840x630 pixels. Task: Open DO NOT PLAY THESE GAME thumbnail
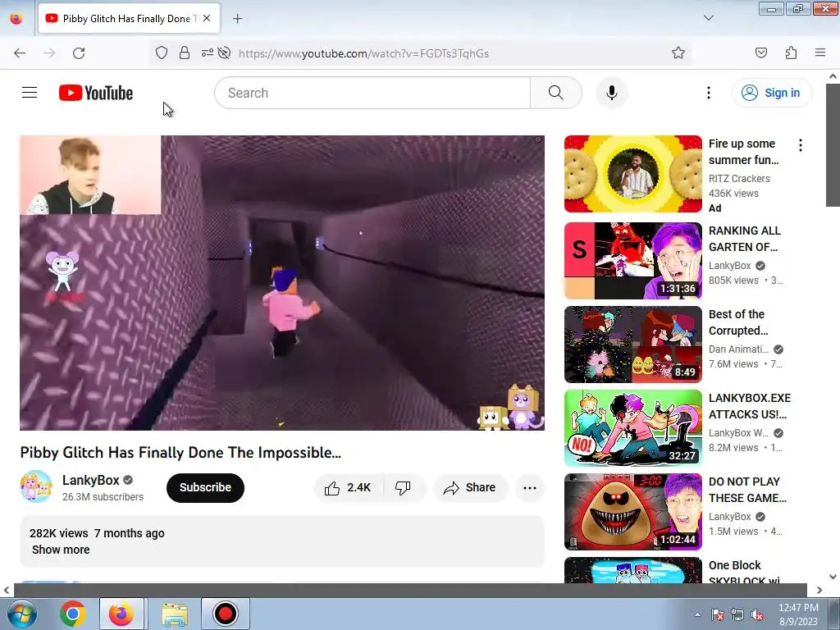[x=632, y=511]
